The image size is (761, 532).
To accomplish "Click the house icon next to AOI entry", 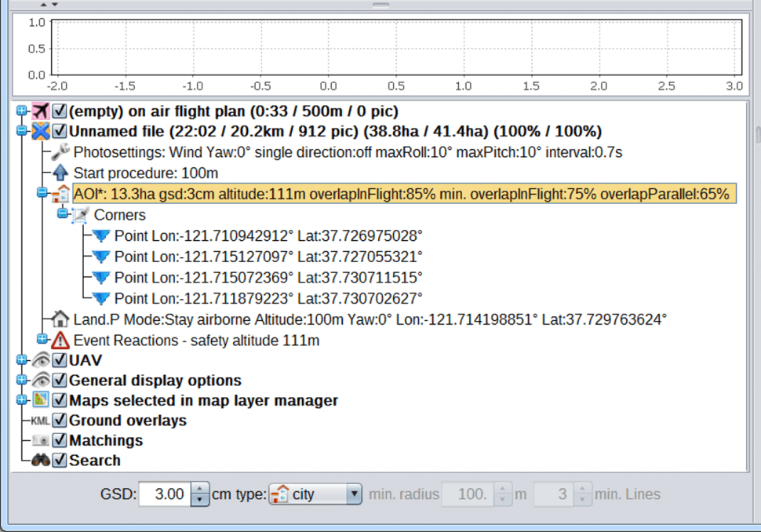I will click(60, 194).
